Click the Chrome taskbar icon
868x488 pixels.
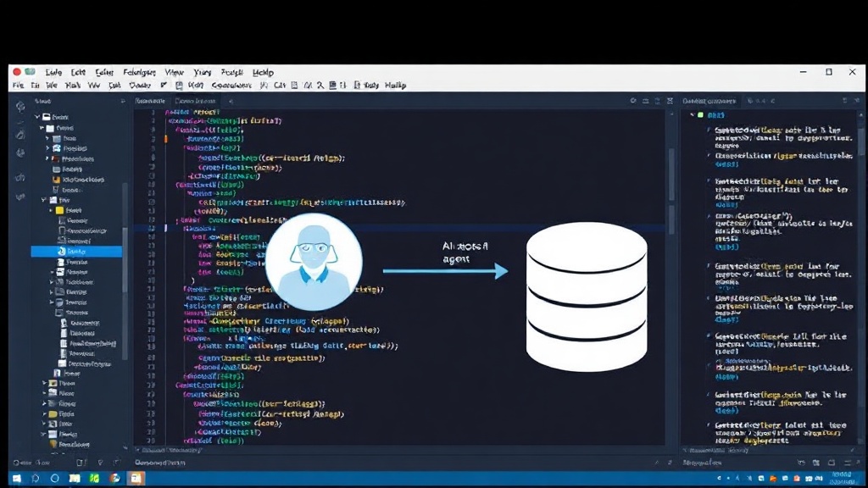(x=114, y=479)
